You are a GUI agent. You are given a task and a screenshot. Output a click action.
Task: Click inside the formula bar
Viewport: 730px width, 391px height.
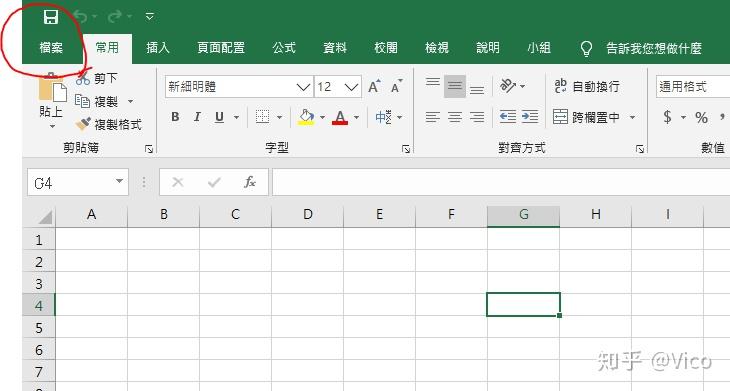(x=501, y=182)
